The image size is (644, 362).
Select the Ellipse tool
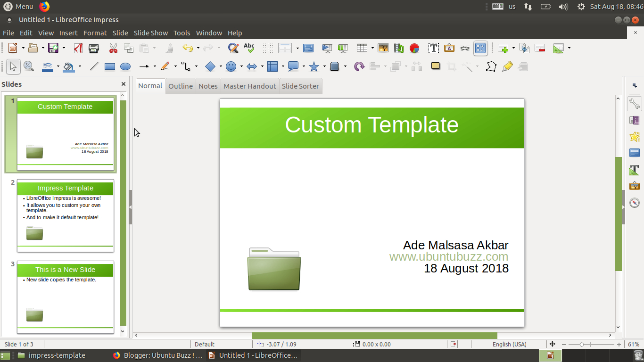pyautogui.click(x=125, y=66)
